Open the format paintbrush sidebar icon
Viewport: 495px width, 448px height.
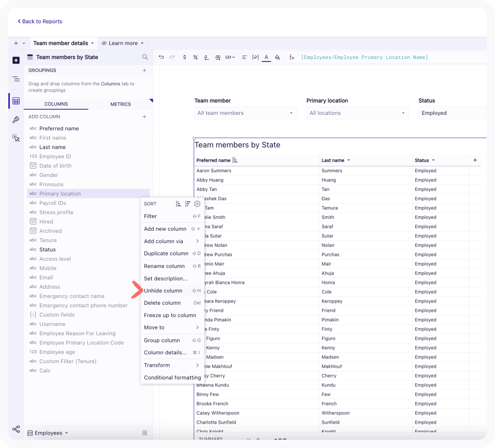pos(16,120)
